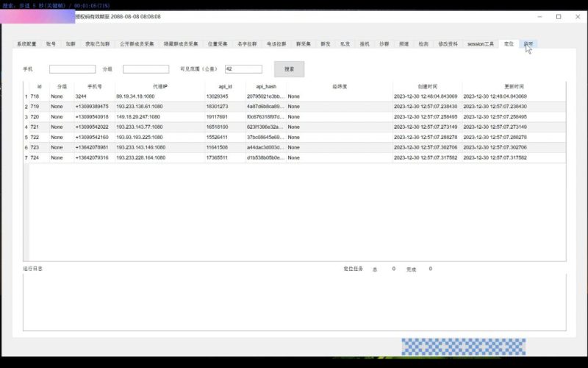Click phone number cell 3244

point(95,96)
